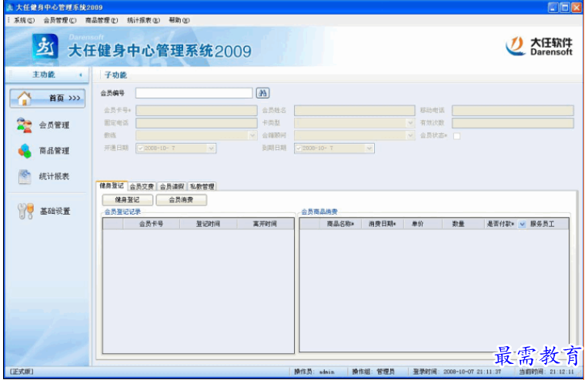Screen dimensions: 588x380
Task: Collapse the 主功能 panel with its arrow
Action: 80,75
